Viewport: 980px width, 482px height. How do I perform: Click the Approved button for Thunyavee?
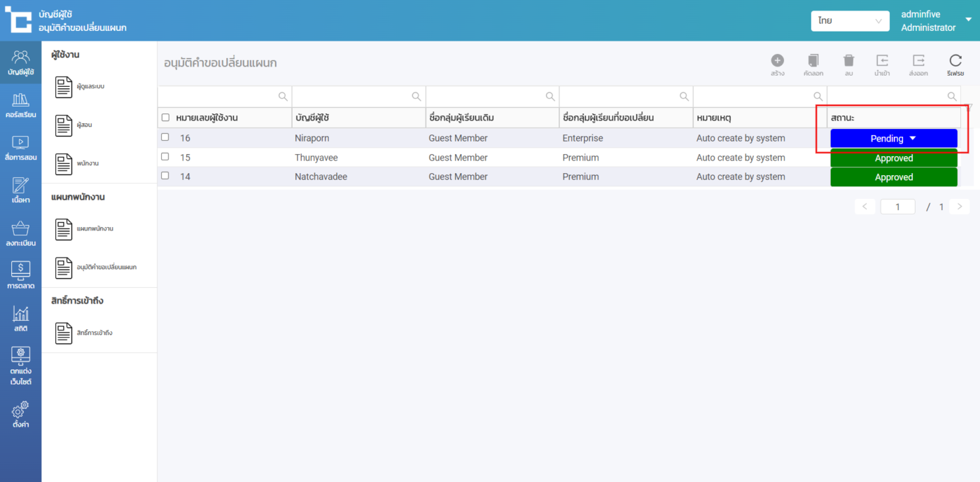click(893, 158)
